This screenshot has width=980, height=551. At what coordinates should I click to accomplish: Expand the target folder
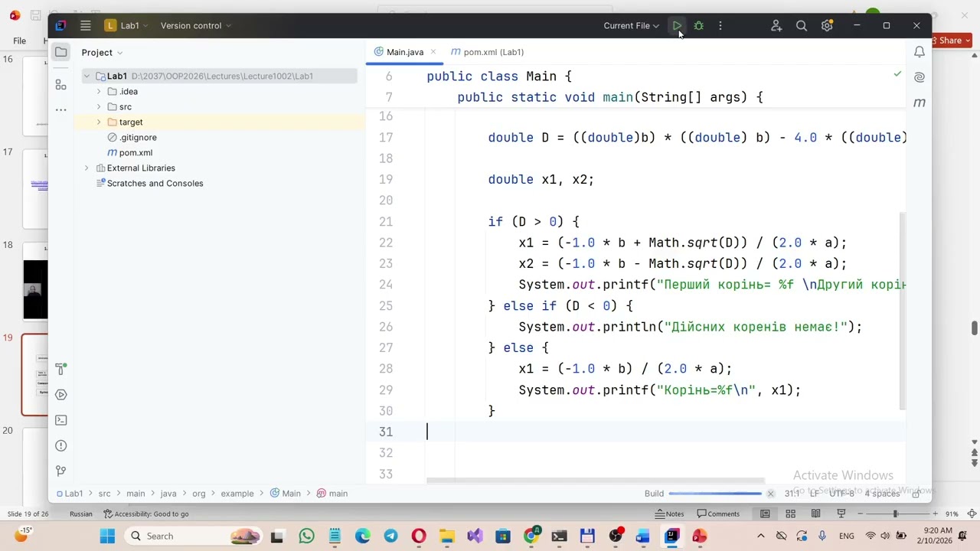pyautogui.click(x=99, y=122)
